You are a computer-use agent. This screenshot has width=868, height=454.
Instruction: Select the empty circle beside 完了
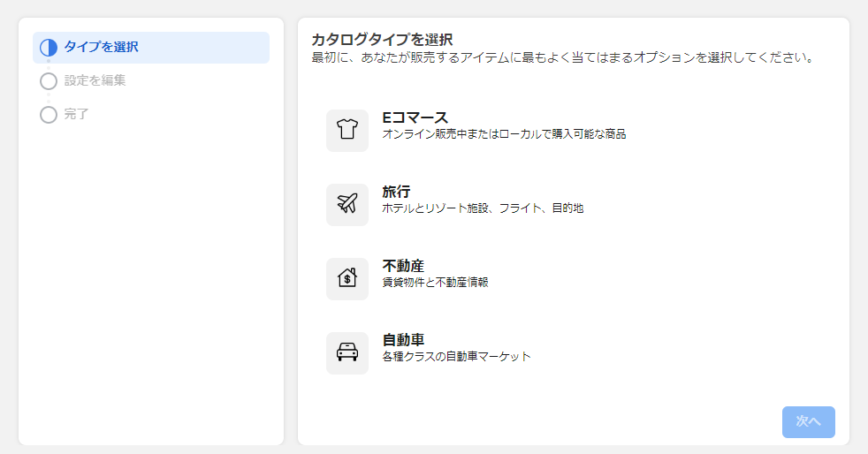(x=49, y=115)
